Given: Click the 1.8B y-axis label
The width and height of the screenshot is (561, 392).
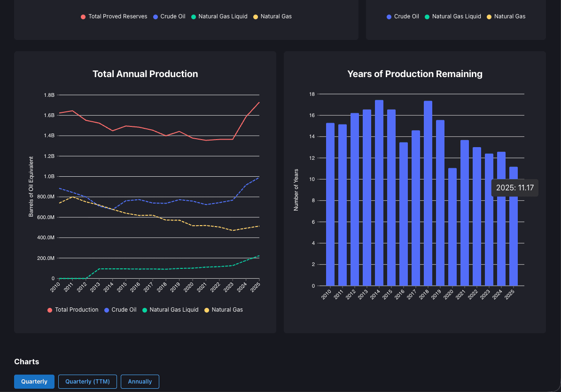Looking at the screenshot, I should 49,95.
